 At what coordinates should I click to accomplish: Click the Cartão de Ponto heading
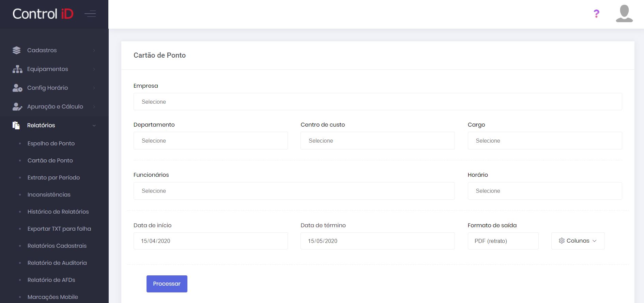(x=159, y=55)
